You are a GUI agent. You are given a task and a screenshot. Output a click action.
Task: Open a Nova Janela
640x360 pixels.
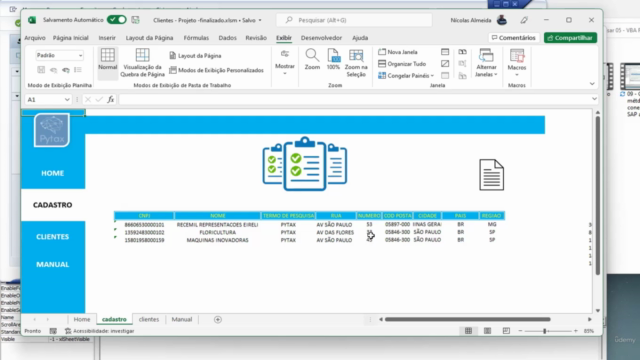point(398,52)
